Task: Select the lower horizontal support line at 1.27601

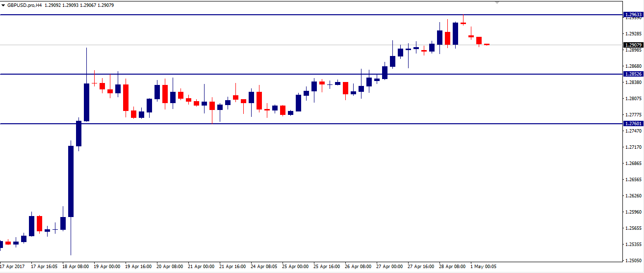Action: click(294, 124)
